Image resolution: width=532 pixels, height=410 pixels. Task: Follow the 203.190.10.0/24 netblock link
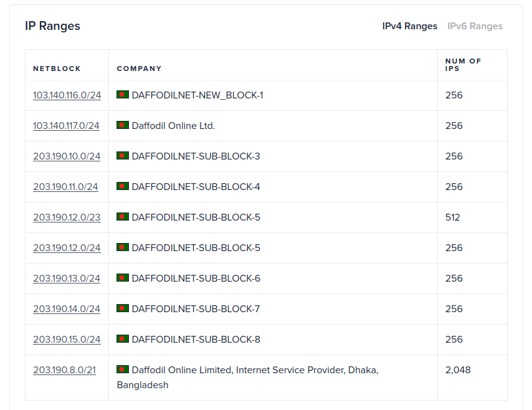[67, 156]
